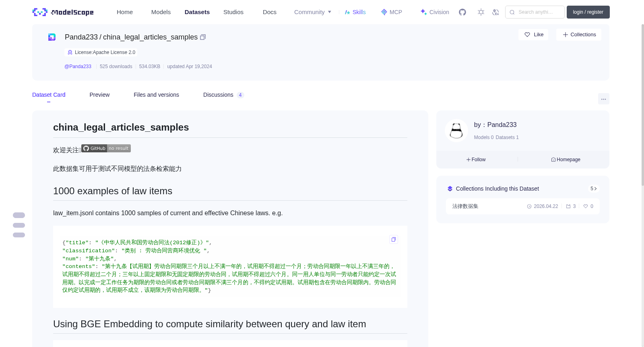Click the search magnifier icon
Screen dimensions: 644x347
[x=512, y=12]
